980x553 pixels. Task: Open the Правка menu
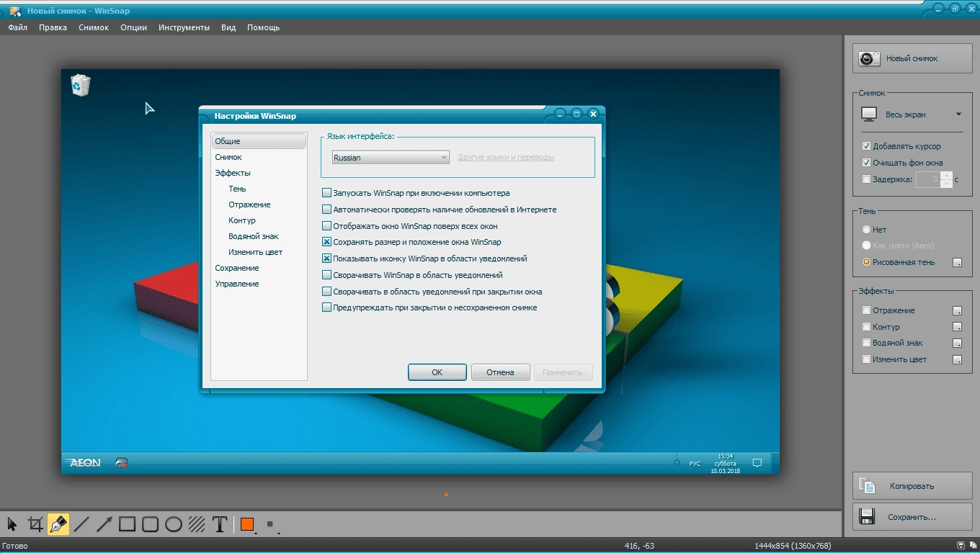(53, 27)
